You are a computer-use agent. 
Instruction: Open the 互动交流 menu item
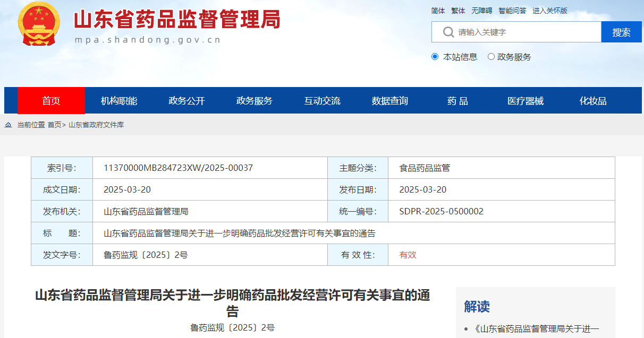[x=322, y=101]
